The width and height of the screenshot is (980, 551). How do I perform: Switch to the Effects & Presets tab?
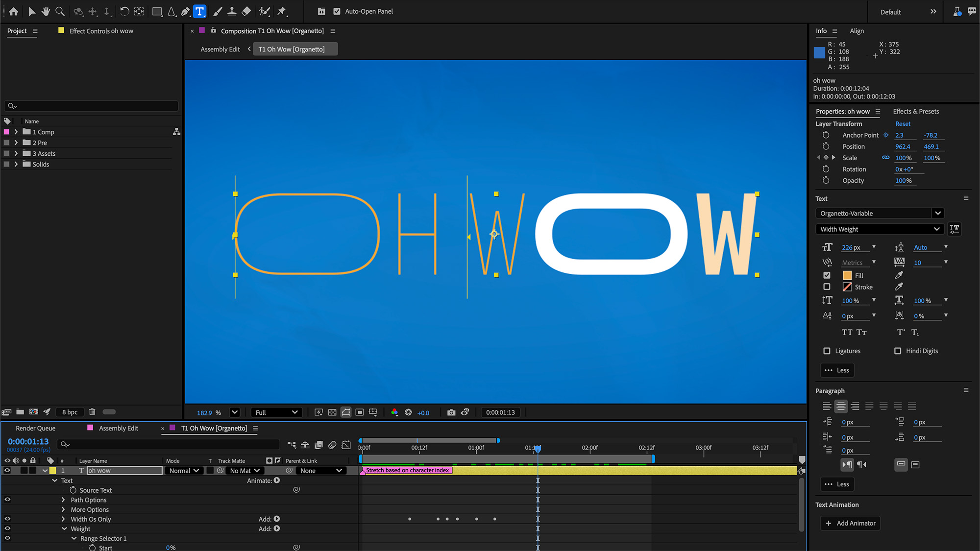(x=916, y=111)
